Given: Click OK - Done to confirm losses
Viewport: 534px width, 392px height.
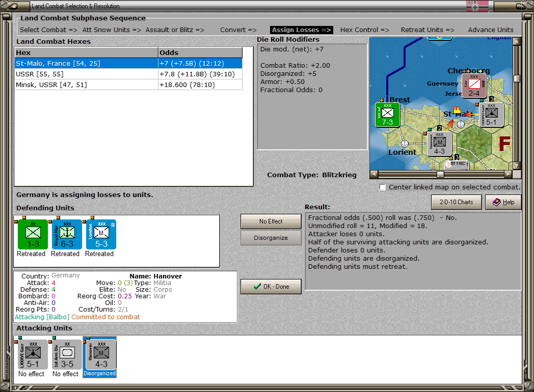Looking at the screenshot, I should [271, 287].
